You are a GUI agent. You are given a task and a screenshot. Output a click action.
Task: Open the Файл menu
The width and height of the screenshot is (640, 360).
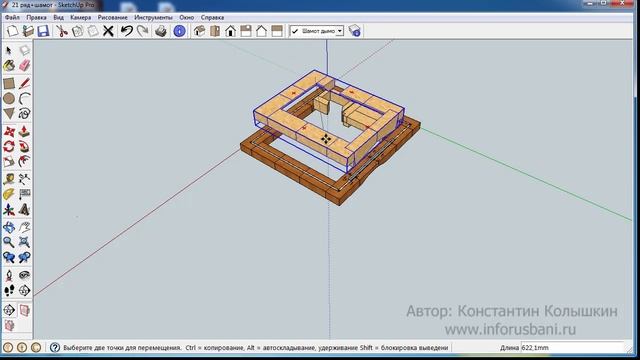click(12, 18)
